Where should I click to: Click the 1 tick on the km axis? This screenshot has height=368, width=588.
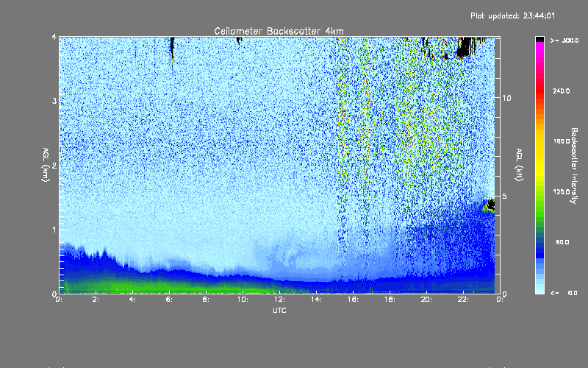54,230
